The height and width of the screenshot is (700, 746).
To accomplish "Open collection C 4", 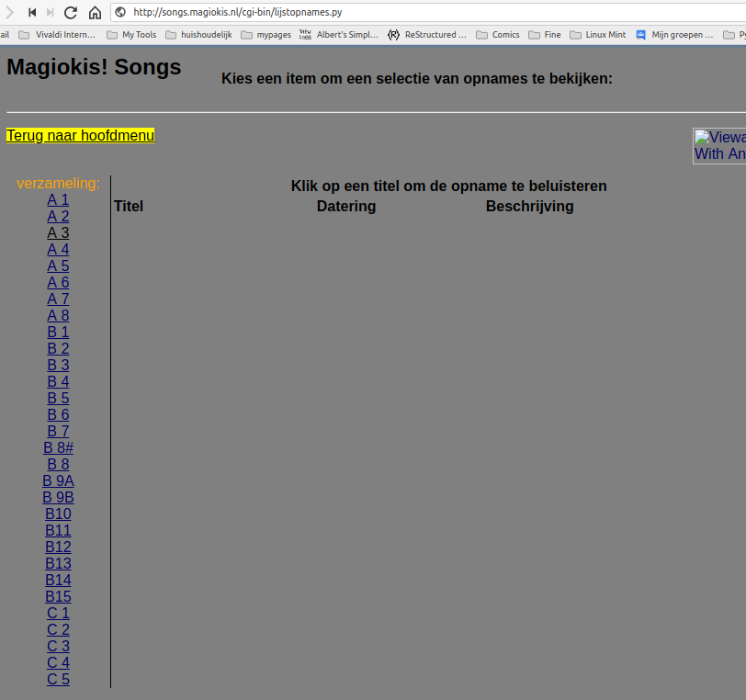I will (x=58, y=663).
